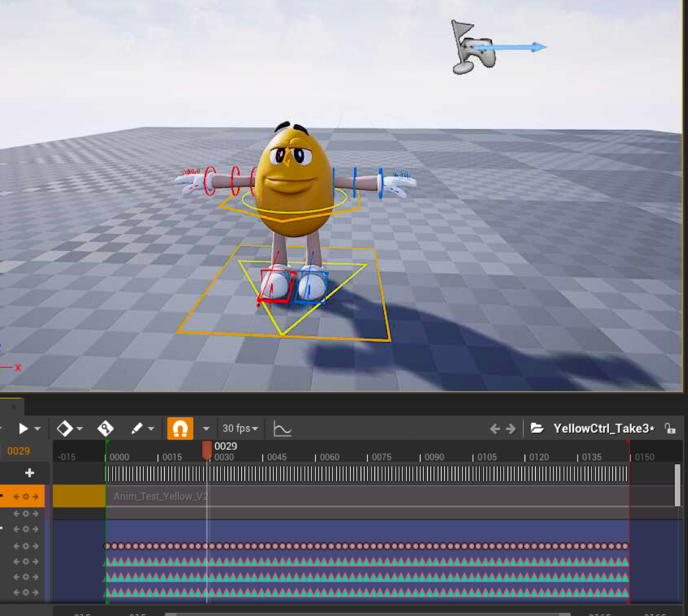This screenshot has height=616, width=688.
Task: Open the curve editor icon
Action: (x=282, y=428)
